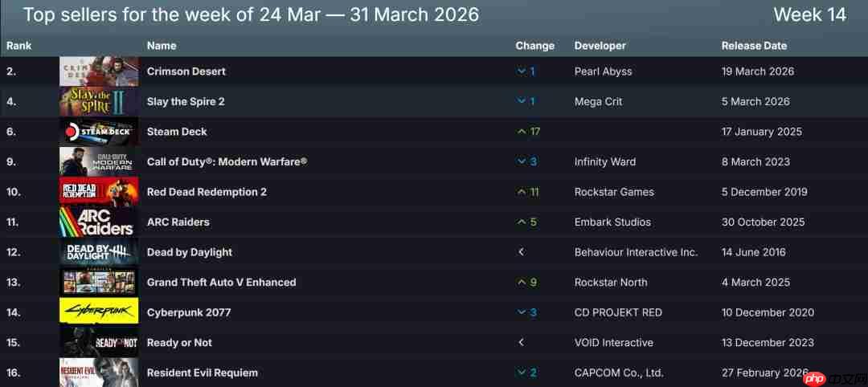Sort by the Release Date column header
868x387 pixels.
(x=754, y=46)
